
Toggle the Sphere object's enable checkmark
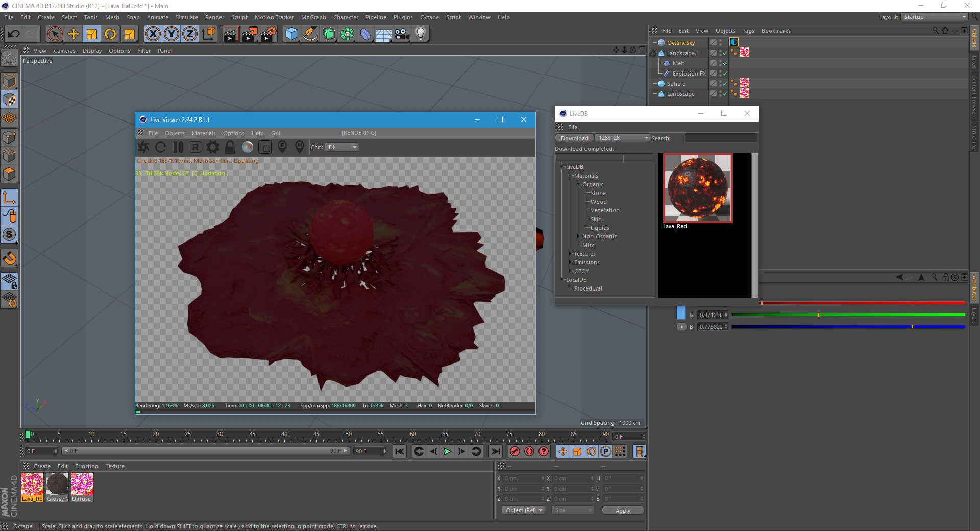click(x=725, y=84)
